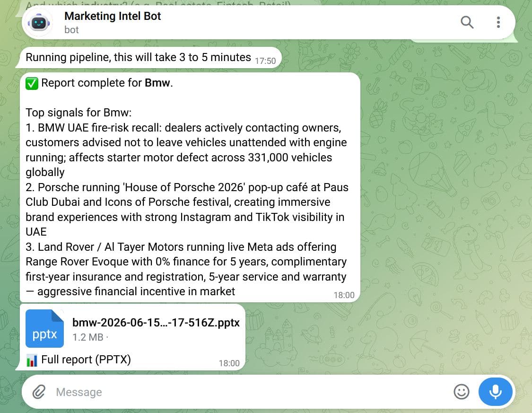
Task: Click the paperclip attach file icon
Action: [x=39, y=392]
